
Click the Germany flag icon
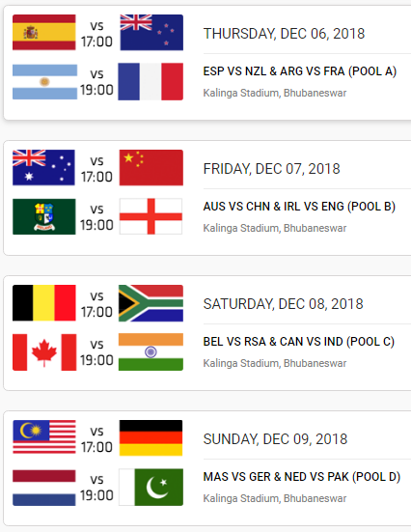coord(151,437)
